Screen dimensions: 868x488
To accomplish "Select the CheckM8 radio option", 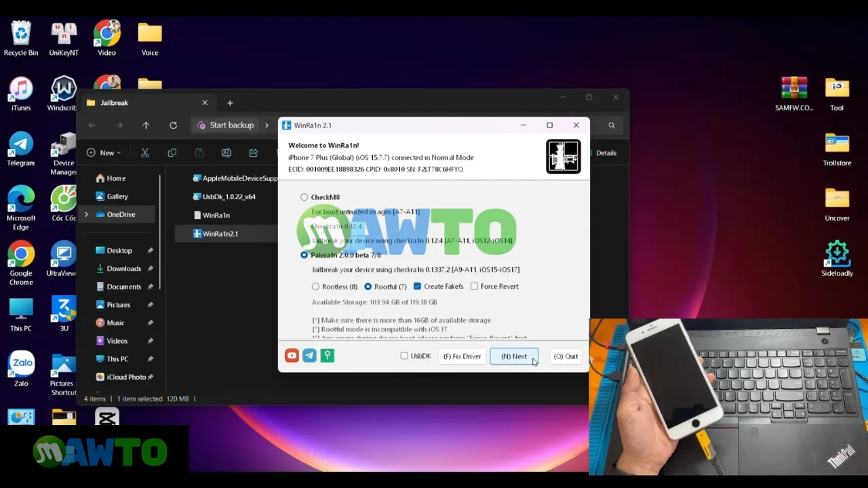I will pos(304,197).
